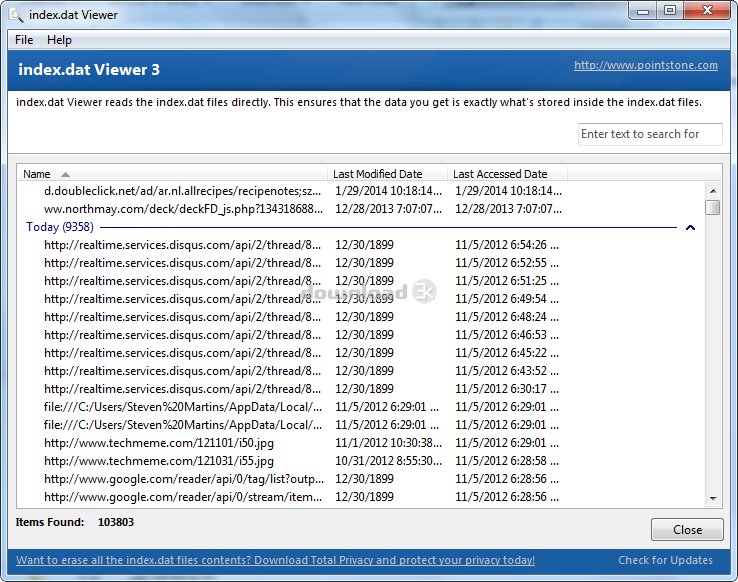Image resolution: width=738 pixels, height=582 pixels.
Task: Select the Today (9358) group header
Action: pos(361,227)
